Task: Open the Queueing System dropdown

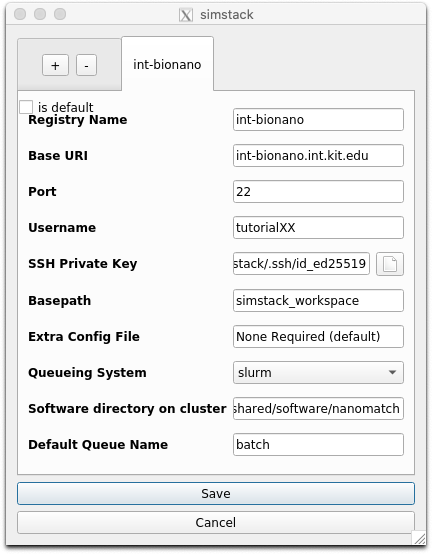Action: pyautogui.click(x=318, y=372)
